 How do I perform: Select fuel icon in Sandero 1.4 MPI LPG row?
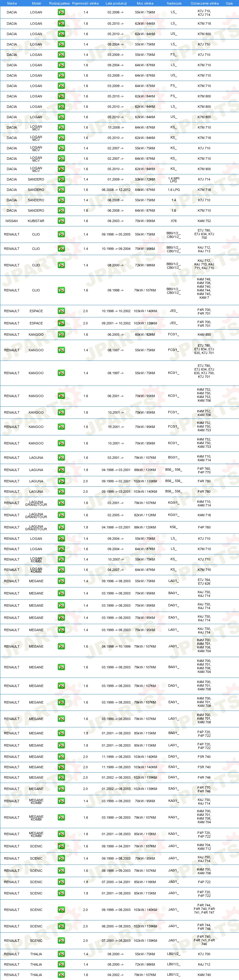[x=61, y=179]
